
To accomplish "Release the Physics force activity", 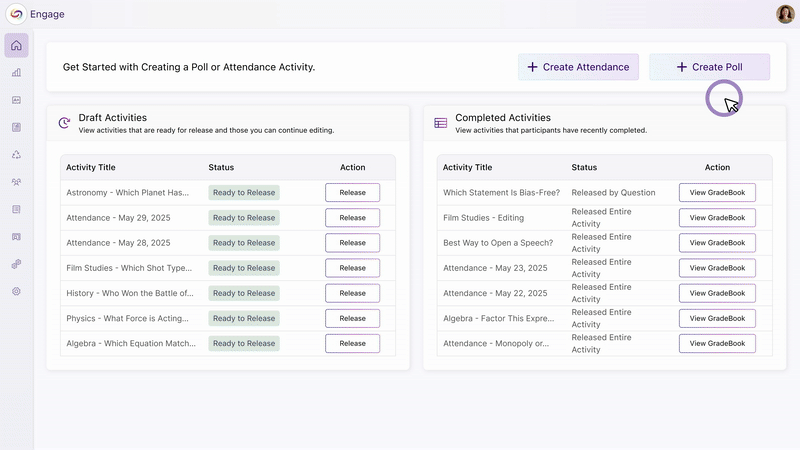I will tap(352, 318).
